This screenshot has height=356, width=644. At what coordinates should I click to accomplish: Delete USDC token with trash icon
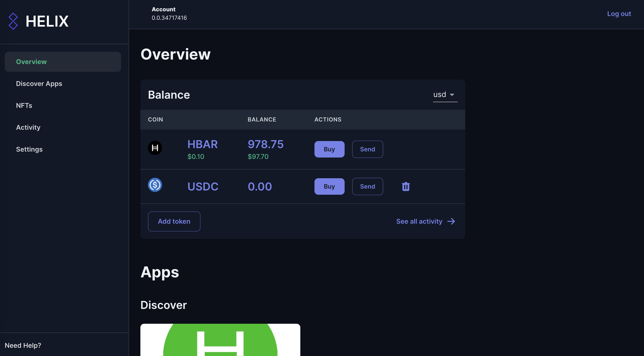(405, 186)
